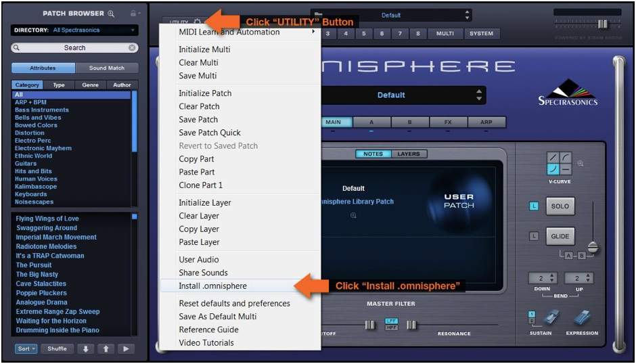Toggle the L button beside SOLO

coord(534,206)
